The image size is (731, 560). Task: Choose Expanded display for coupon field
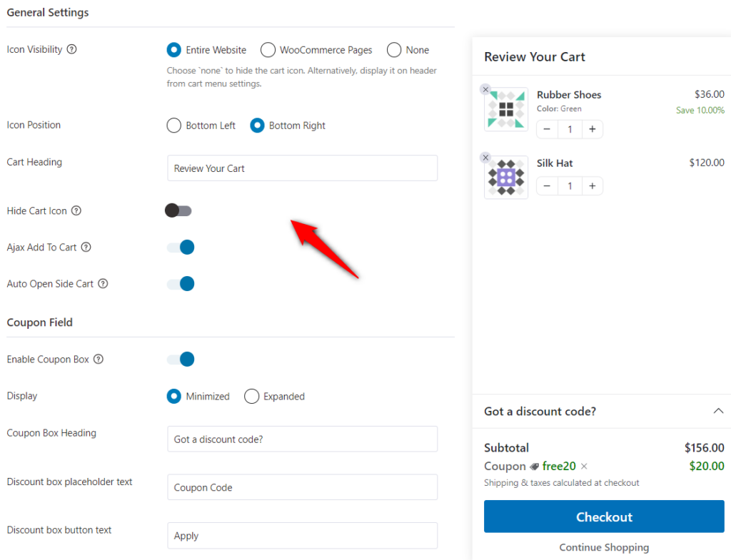coord(251,396)
